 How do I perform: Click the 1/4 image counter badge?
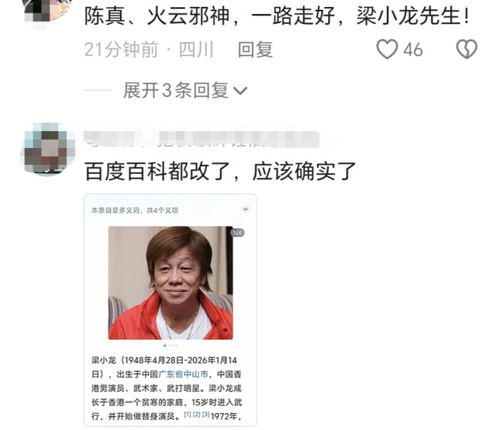[237, 232]
